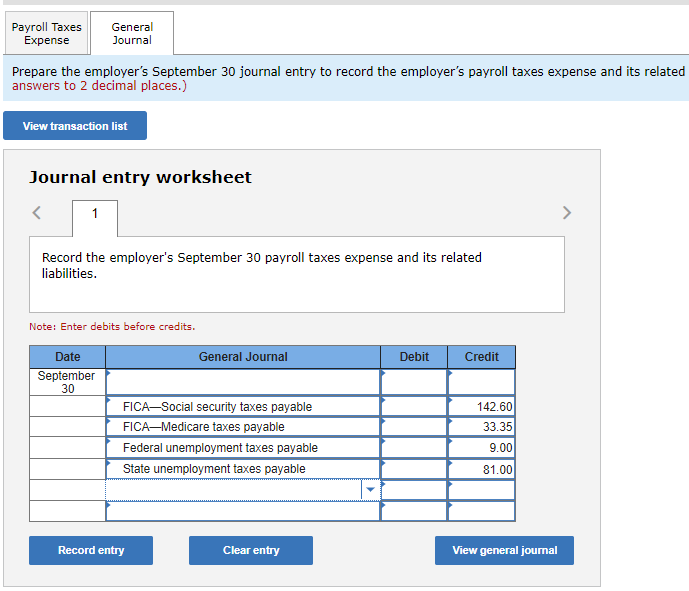
Task: Edit the 33.35 credit amount
Action: (x=482, y=427)
